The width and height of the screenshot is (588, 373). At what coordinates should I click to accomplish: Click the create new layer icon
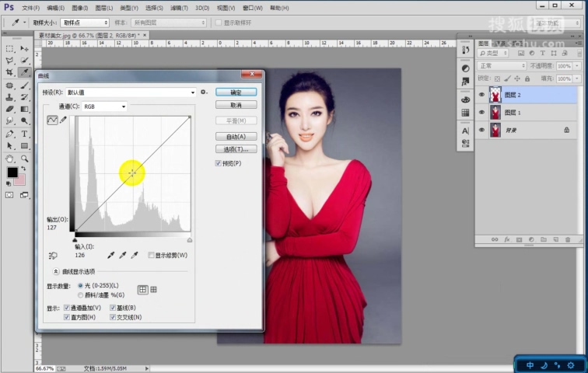(556, 239)
